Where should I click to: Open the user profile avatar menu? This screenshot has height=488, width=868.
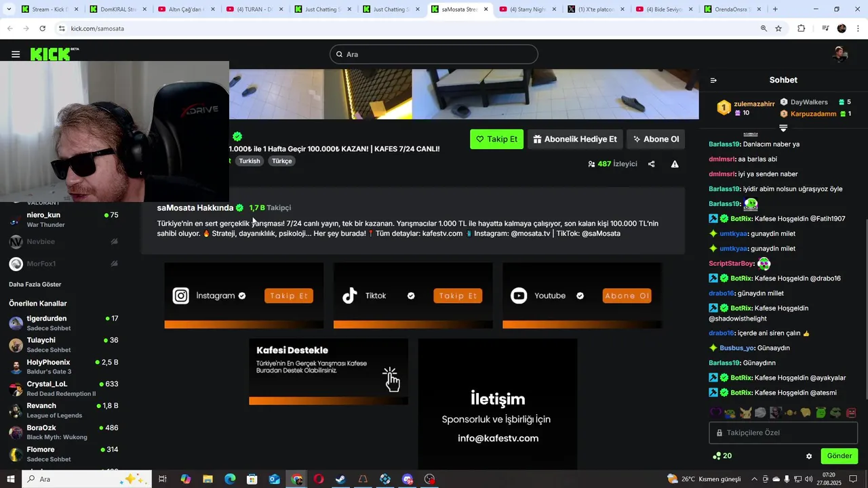pos(841,54)
